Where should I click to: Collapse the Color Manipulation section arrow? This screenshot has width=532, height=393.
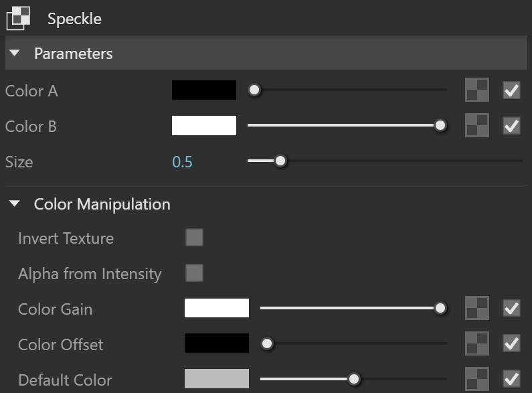[15, 204]
